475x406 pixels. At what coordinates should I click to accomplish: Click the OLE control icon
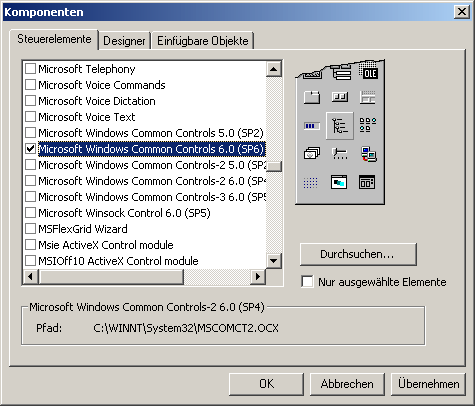[368, 72]
